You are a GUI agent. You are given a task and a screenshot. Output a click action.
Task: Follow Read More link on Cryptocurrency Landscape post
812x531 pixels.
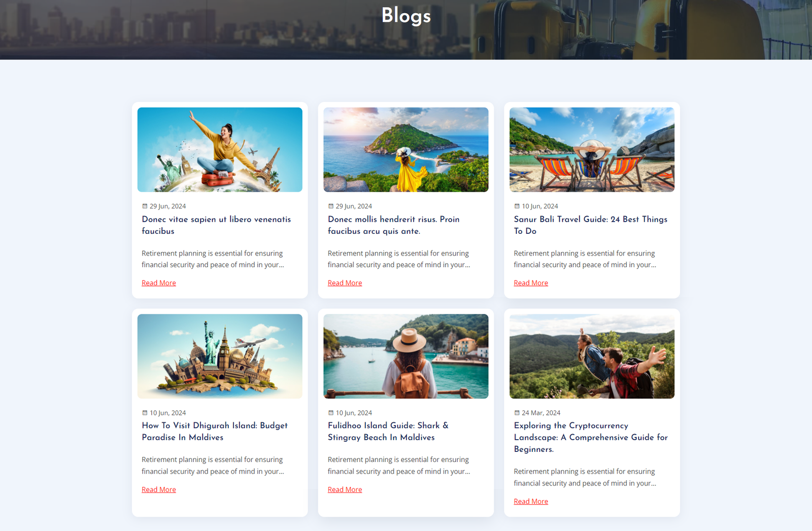click(531, 502)
